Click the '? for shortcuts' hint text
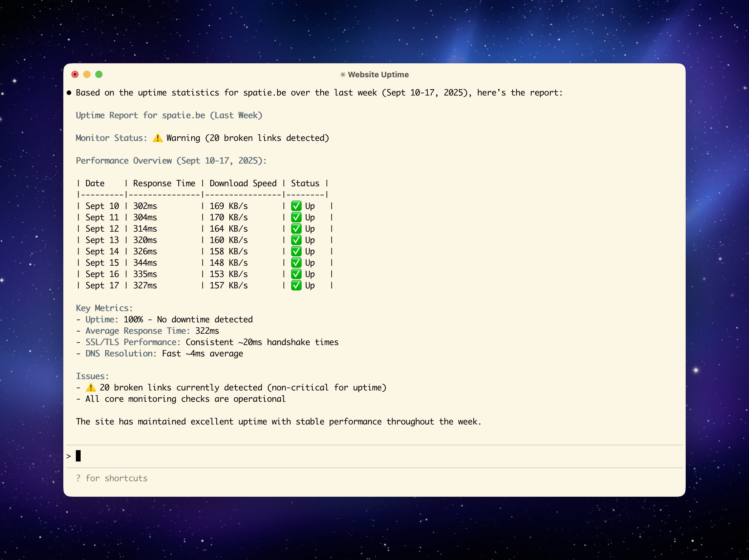 coord(112,478)
